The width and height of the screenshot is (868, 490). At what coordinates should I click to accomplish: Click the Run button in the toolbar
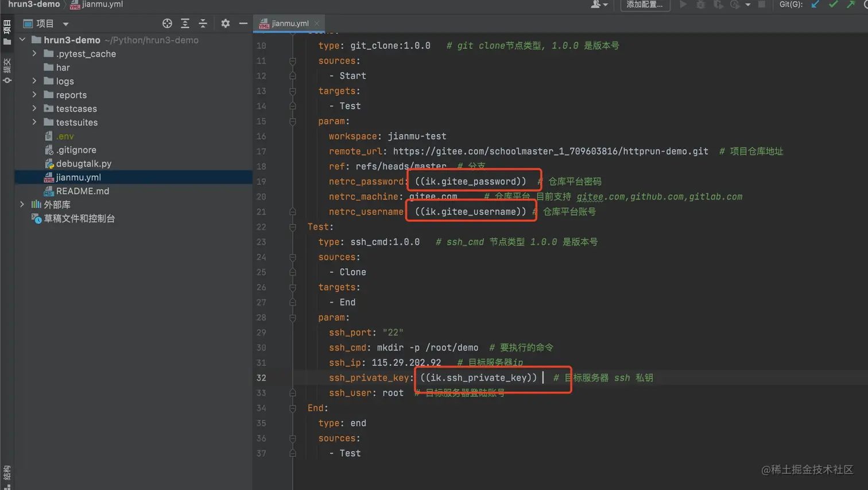tap(683, 5)
